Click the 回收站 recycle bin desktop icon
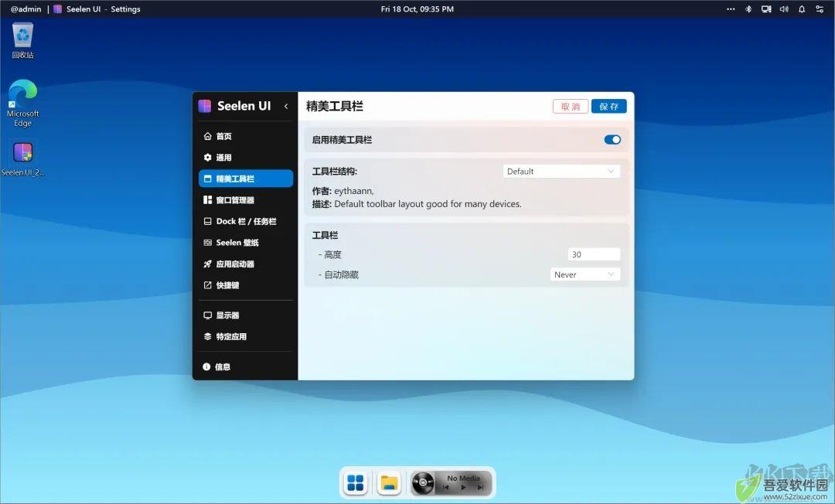Screen dimensions: 835x504 click(x=23, y=40)
